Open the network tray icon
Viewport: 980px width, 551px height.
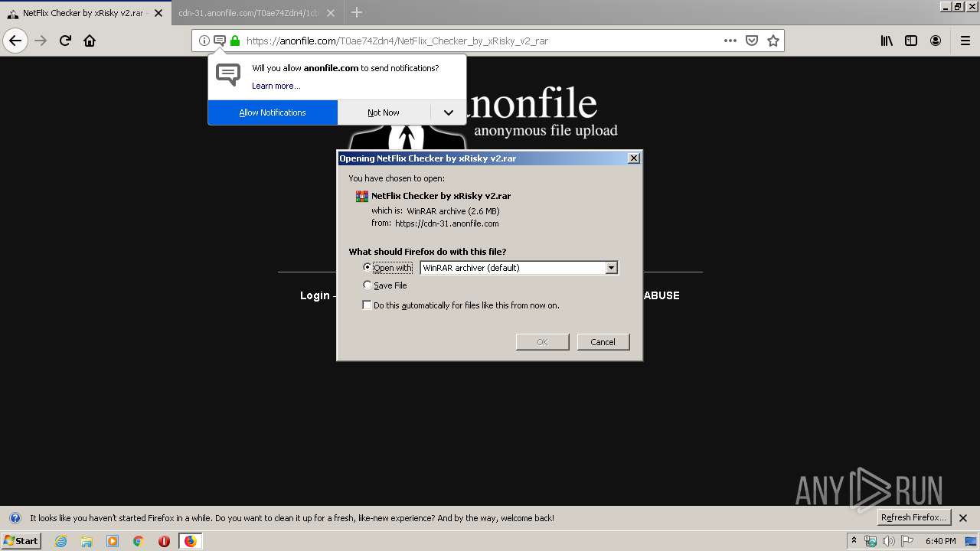(871, 541)
